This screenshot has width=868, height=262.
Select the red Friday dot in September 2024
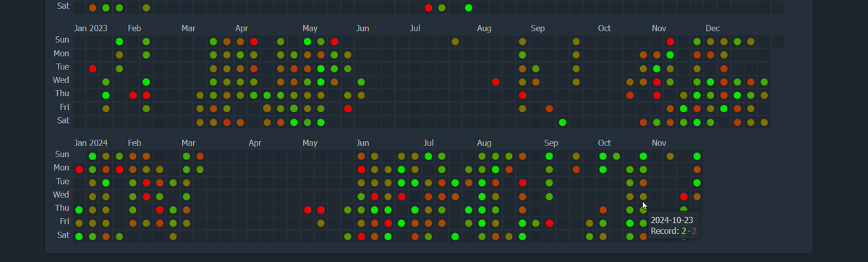coord(549,223)
